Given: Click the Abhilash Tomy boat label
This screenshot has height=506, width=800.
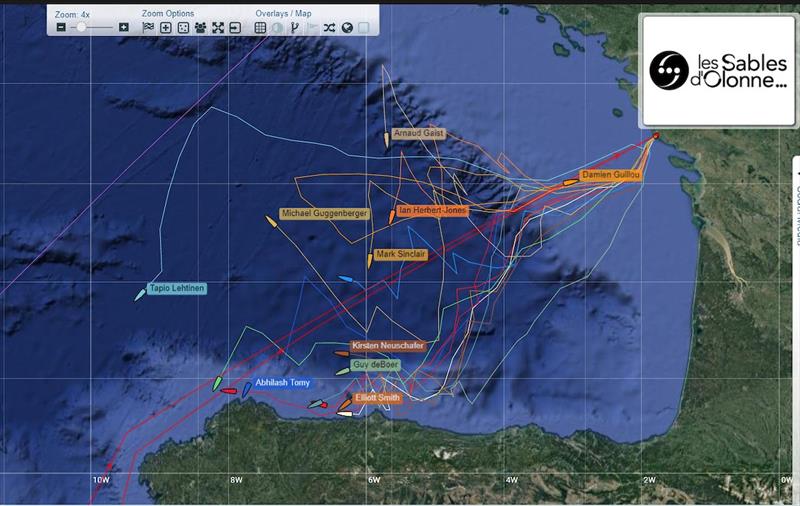Looking at the screenshot, I should click(x=282, y=383).
